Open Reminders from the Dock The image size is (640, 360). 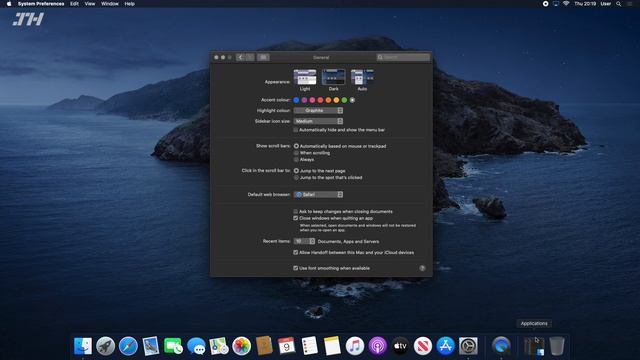click(309, 346)
